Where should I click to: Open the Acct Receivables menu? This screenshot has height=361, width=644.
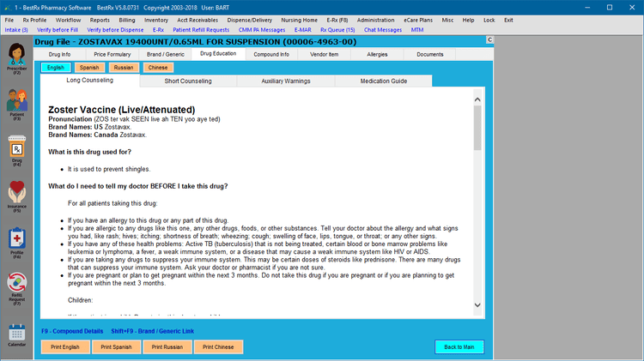197,20
